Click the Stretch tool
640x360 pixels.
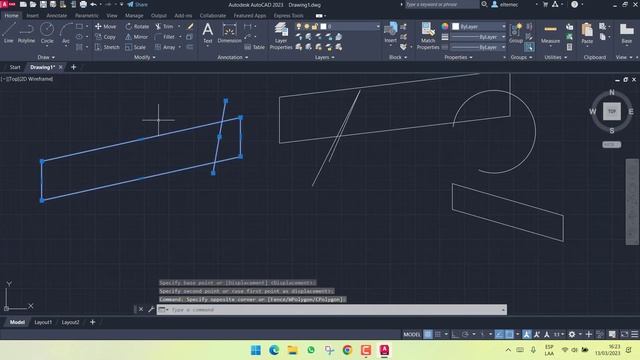107,47
